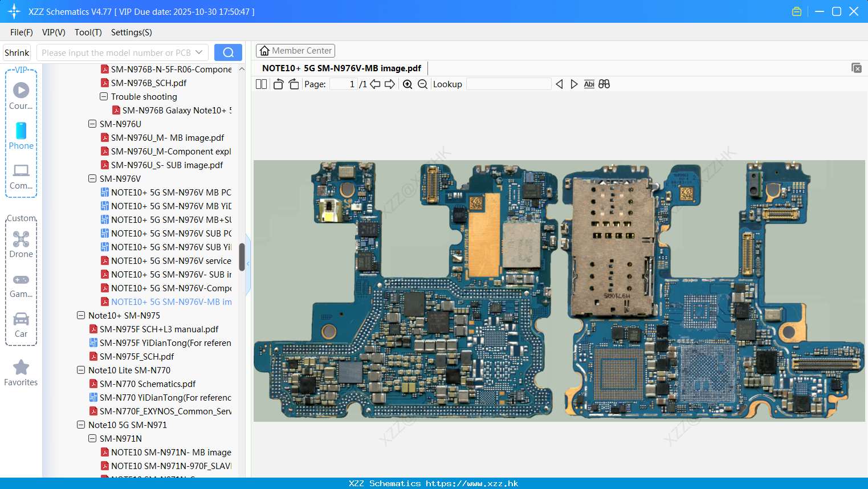Click the XZZ logo in title bar

pos(14,11)
